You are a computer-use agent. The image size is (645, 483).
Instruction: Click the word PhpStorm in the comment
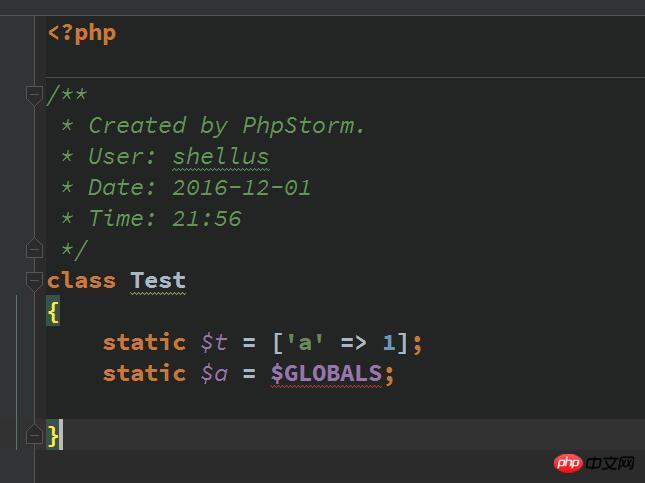point(303,126)
